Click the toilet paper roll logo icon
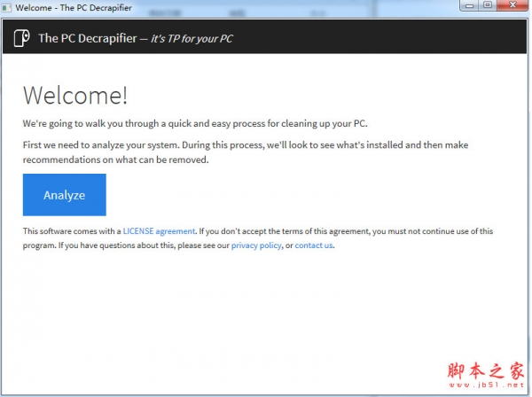Viewport: 532px width, 397px height. (x=21, y=38)
